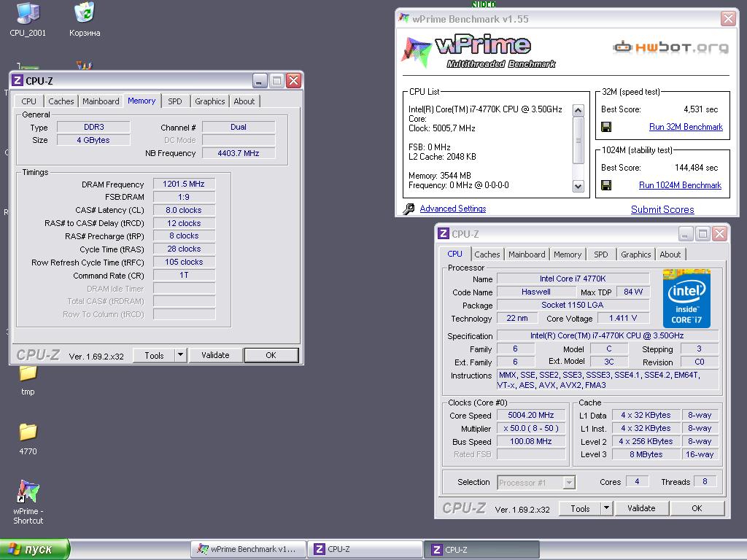
Task: Open Graphics tab in Memory CPU-Z window
Action: click(x=209, y=101)
